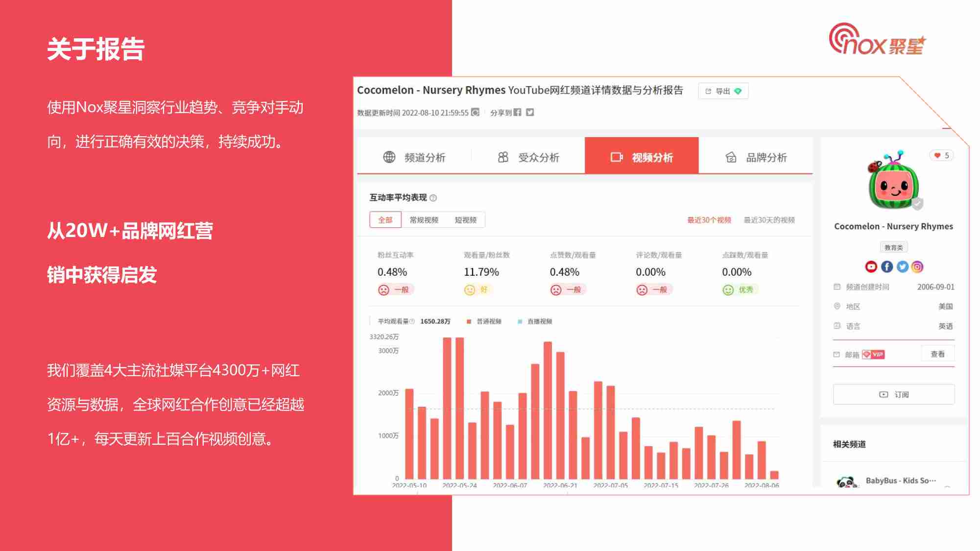Image resolution: width=980 pixels, height=551 pixels.
Task: Click the Nox聚星 logo
Action: click(x=877, y=39)
